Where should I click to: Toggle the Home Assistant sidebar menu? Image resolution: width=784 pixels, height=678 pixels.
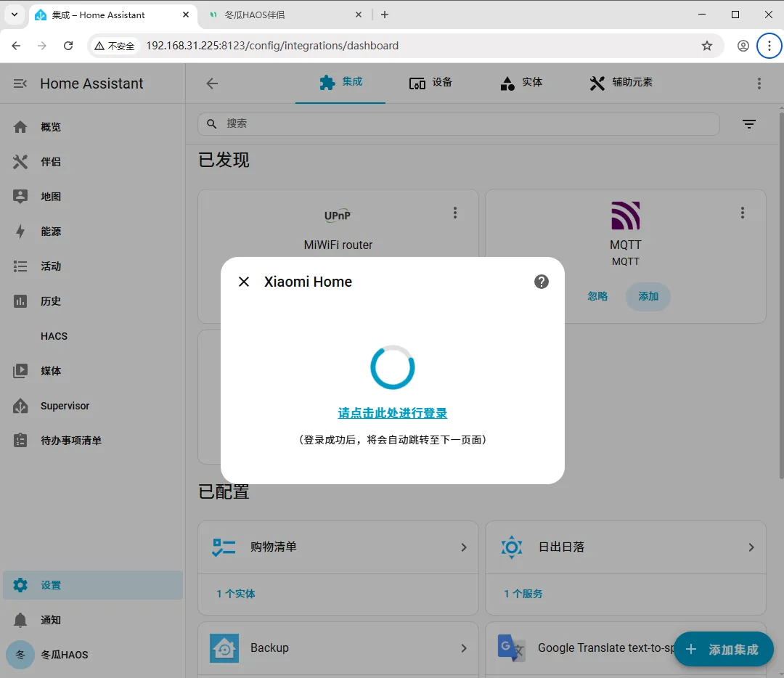click(x=20, y=83)
